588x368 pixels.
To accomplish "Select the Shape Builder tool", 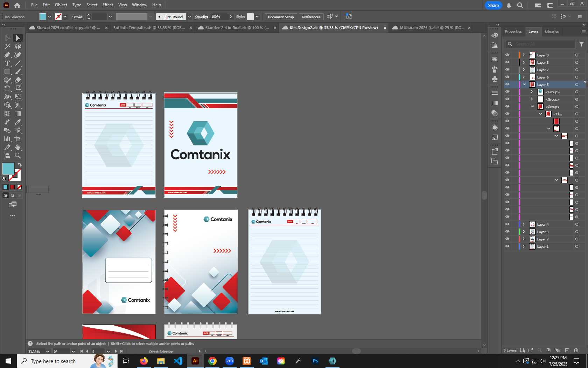I will point(7,105).
